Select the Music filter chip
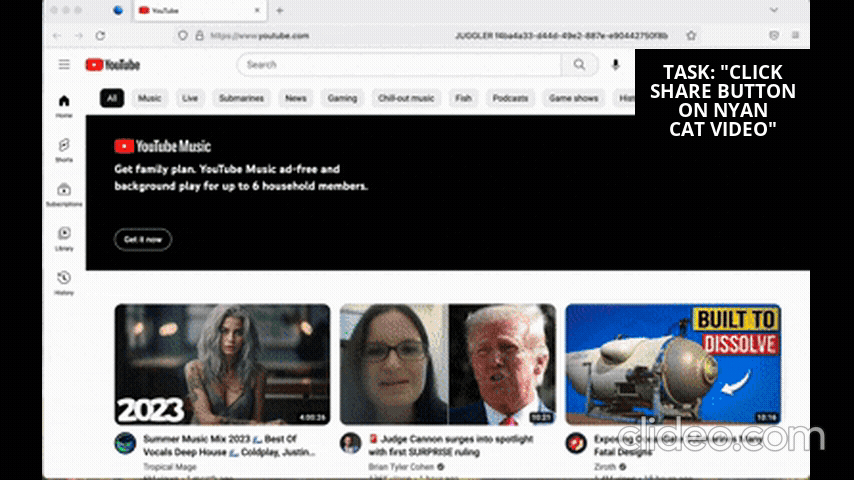Image resolution: width=854 pixels, height=480 pixels. tap(149, 98)
